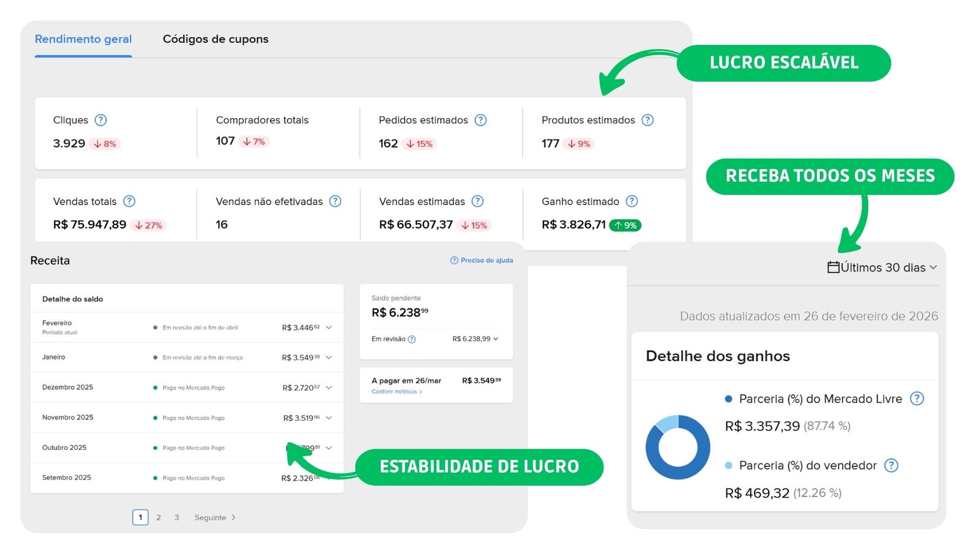
Task: Click the question mark next to Produtos estimados
Action: [647, 120]
